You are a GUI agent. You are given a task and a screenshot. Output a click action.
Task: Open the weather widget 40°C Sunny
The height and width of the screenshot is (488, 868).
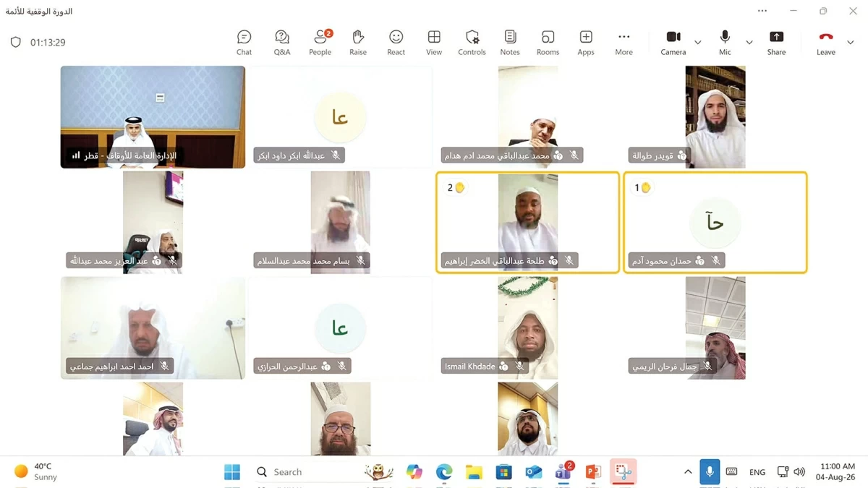pos(36,472)
